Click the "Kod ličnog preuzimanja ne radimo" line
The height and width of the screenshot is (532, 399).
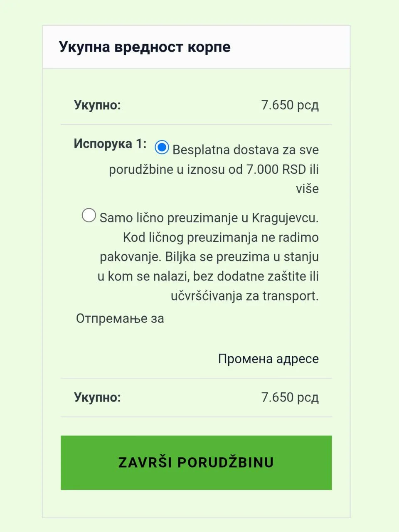221,237
